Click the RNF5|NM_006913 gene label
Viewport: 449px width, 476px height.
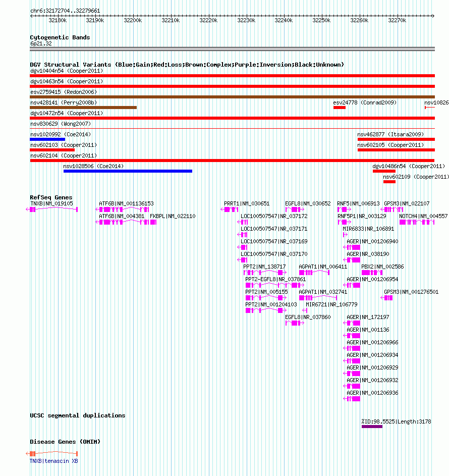pyautogui.click(x=358, y=204)
